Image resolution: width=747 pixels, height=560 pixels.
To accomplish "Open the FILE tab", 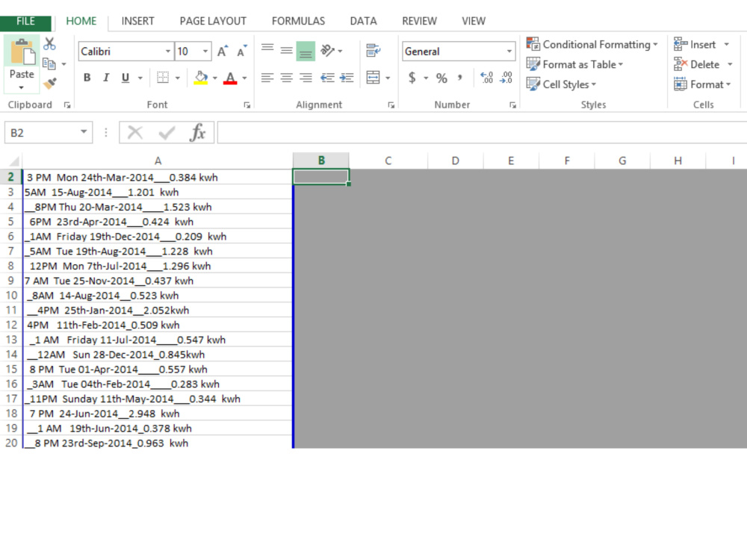I will 25,22.
